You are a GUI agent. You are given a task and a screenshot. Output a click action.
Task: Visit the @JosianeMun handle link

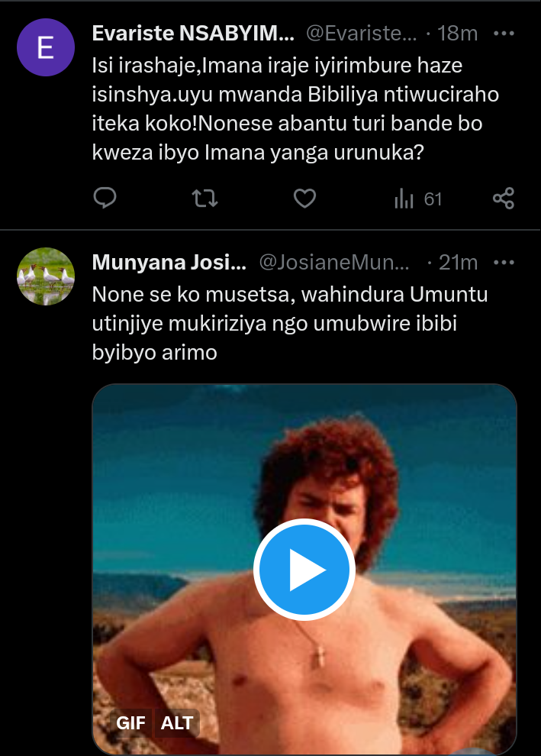point(334,263)
